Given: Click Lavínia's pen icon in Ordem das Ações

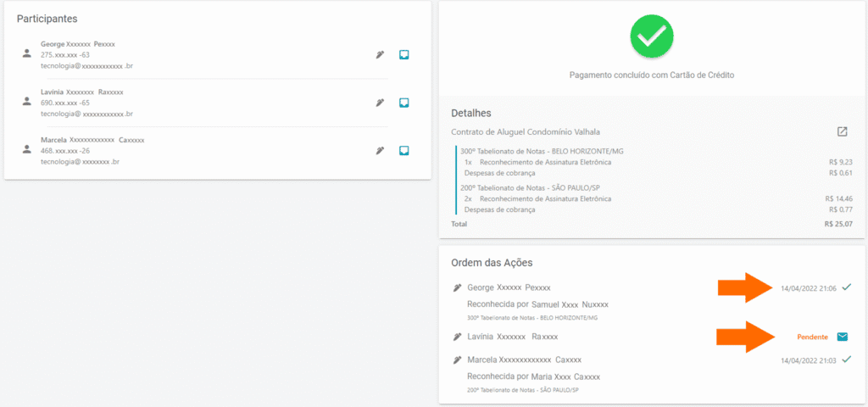Looking at the screenshot, I should (x=457, y=337).
